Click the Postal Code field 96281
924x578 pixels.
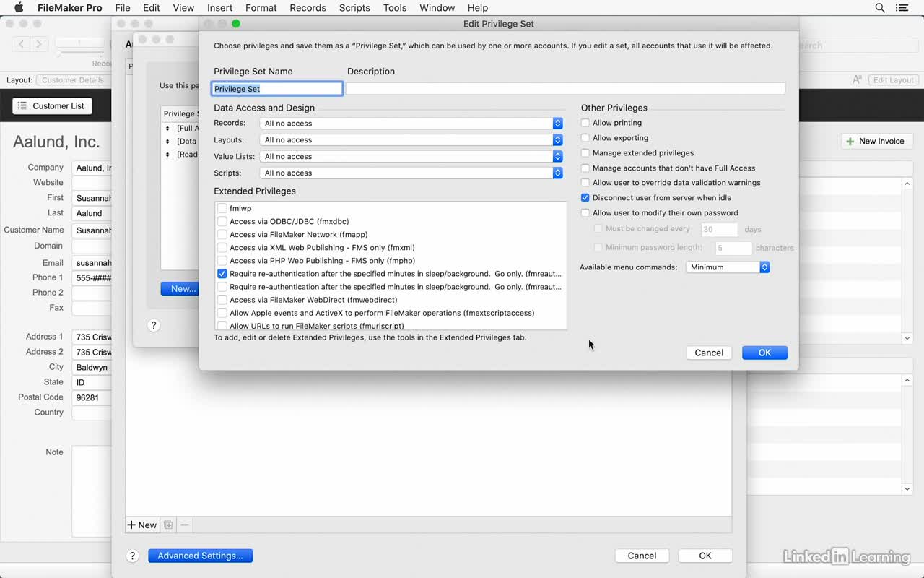tap(92, 397)
